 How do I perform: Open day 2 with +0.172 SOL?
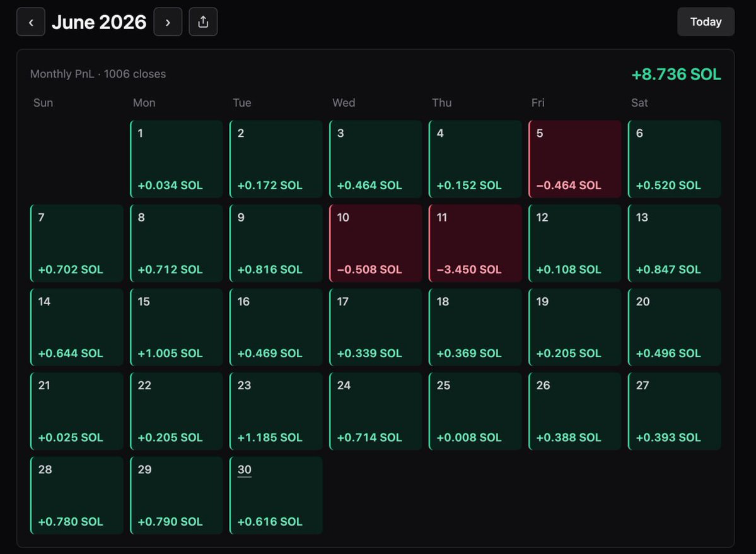click(x=276, y=159)
